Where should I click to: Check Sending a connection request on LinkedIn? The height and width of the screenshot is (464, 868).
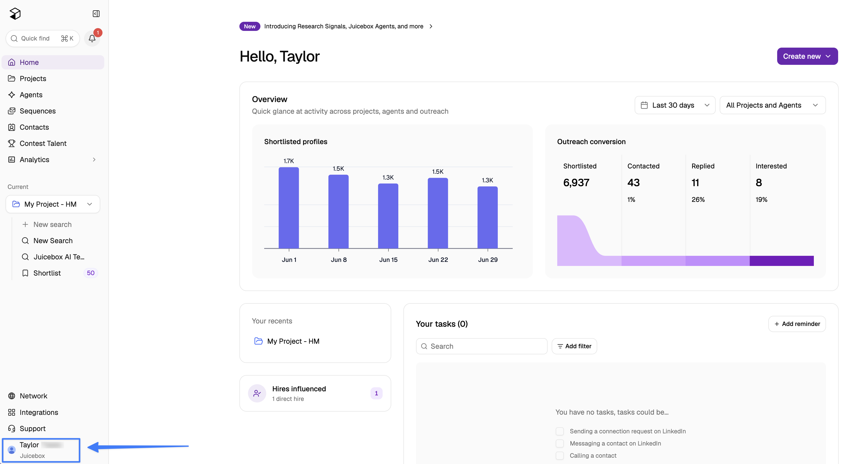coord(560,431)
